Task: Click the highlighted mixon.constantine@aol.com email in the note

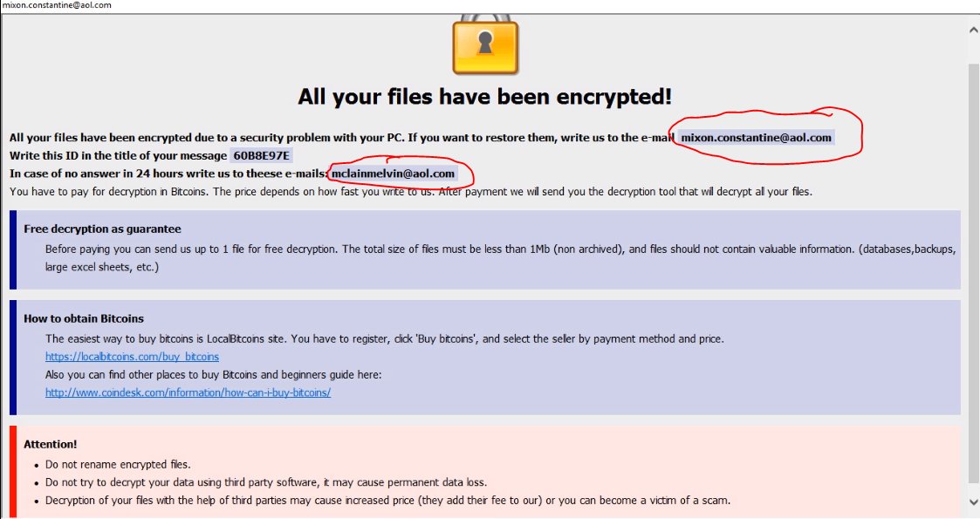Action: [x=756, y=138]
